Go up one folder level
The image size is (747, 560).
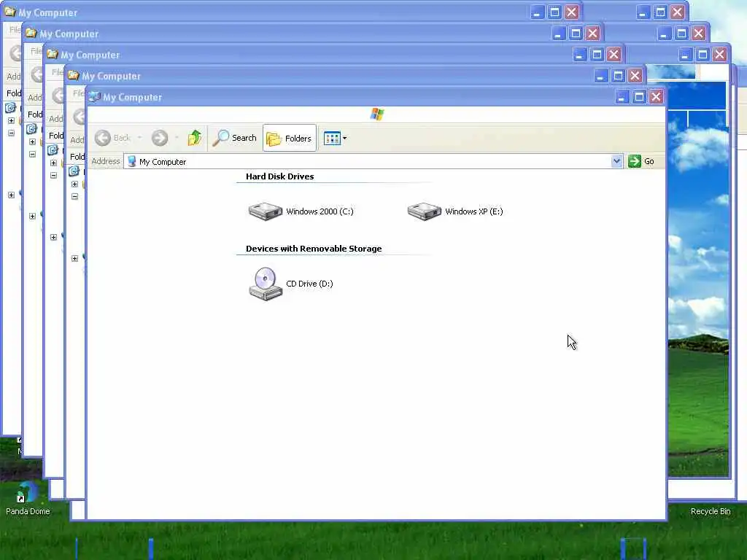point(194,138)
